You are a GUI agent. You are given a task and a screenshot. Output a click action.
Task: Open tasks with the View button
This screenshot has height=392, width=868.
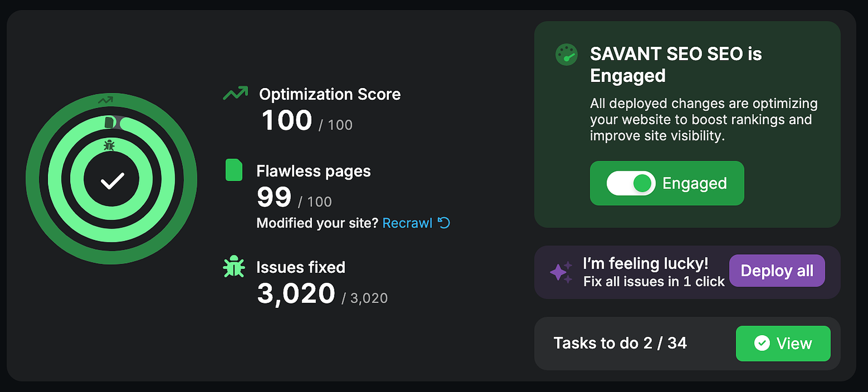(x=783, y=343)
